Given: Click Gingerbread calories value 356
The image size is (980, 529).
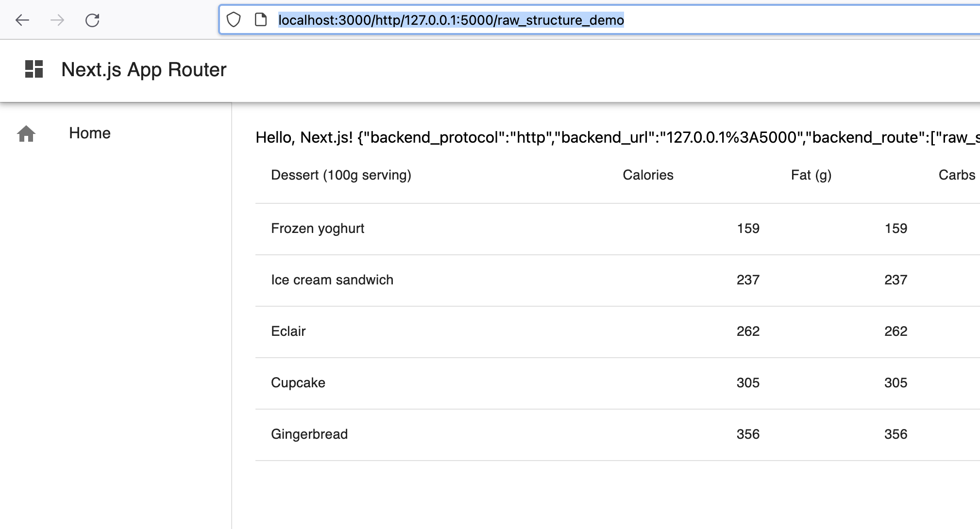Looking at the screenshot, I should point(748,434).
